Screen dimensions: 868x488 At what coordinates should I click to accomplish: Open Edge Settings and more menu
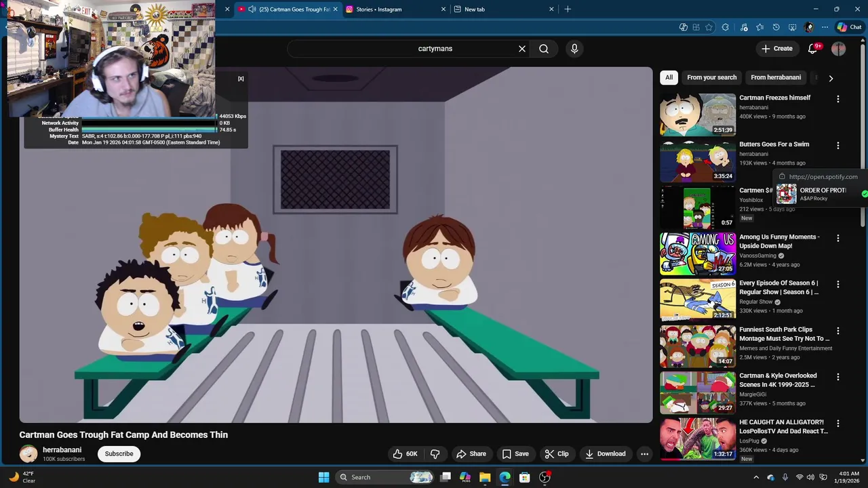(825, 27)
